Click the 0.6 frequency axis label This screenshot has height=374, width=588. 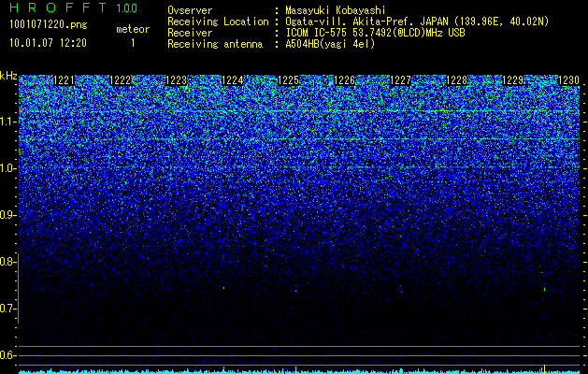(x=7, y=355)
